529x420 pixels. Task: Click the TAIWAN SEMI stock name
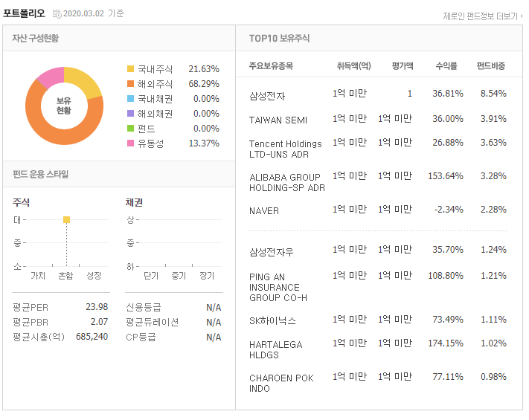(278, 120)
